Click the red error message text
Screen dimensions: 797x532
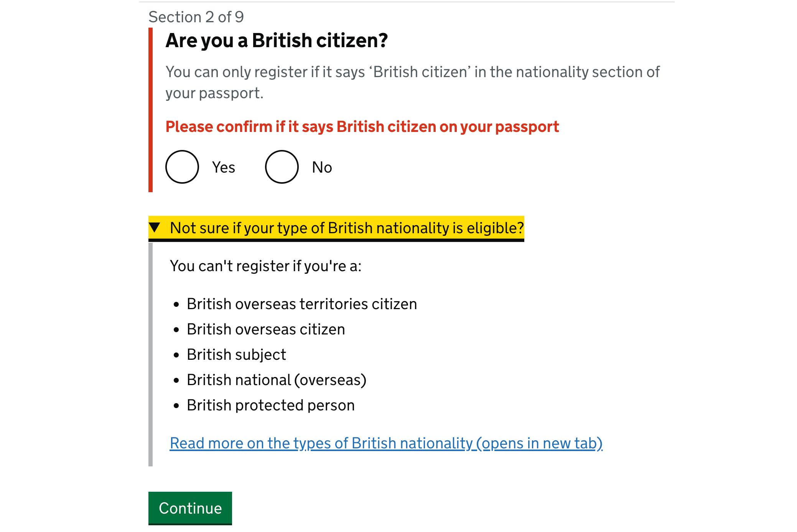click(362, 127)
